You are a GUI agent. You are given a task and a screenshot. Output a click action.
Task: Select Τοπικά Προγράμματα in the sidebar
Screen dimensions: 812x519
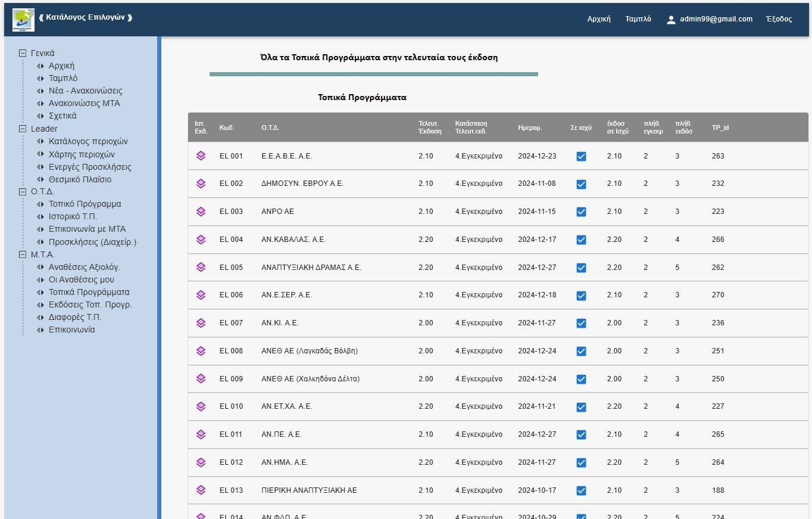pyautogui.click(x=89, y=292)
